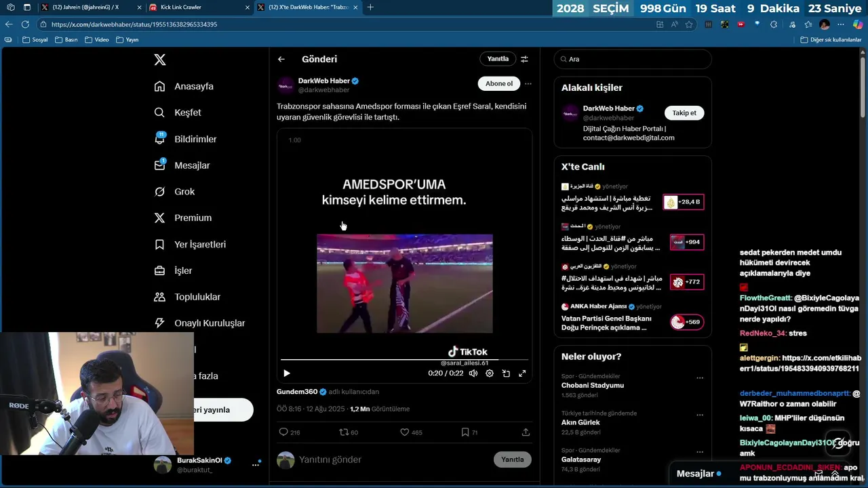Click the Yanıtla button in post header
The image size is (868, 488).
point(498,59)
